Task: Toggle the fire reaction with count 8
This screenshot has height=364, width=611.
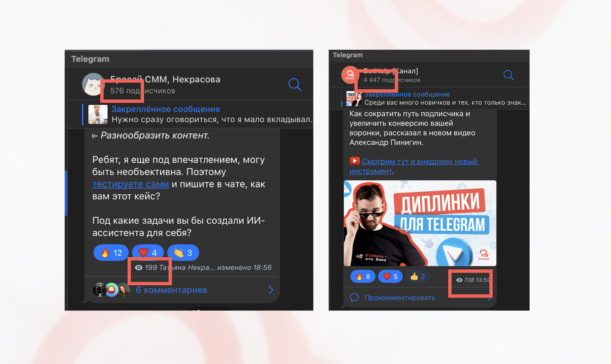Action: click(x=363, y=277)
